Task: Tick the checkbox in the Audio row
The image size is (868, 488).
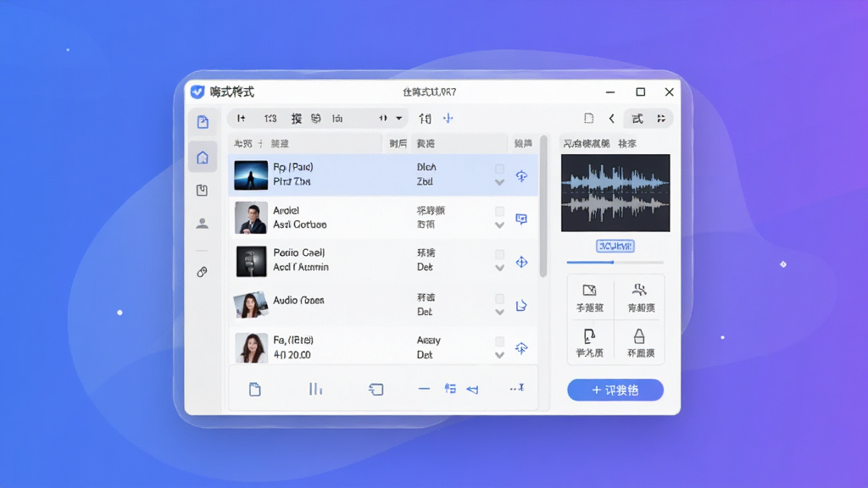Action: [499, 299]
